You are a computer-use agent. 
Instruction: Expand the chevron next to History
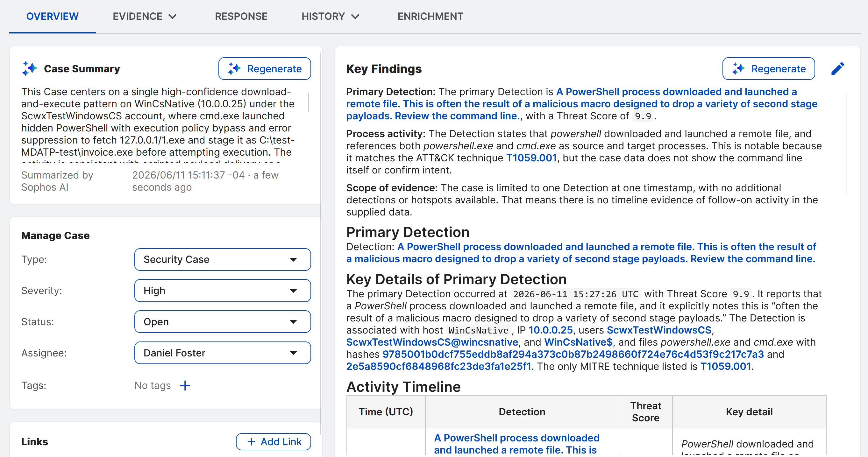pos(355,17)
